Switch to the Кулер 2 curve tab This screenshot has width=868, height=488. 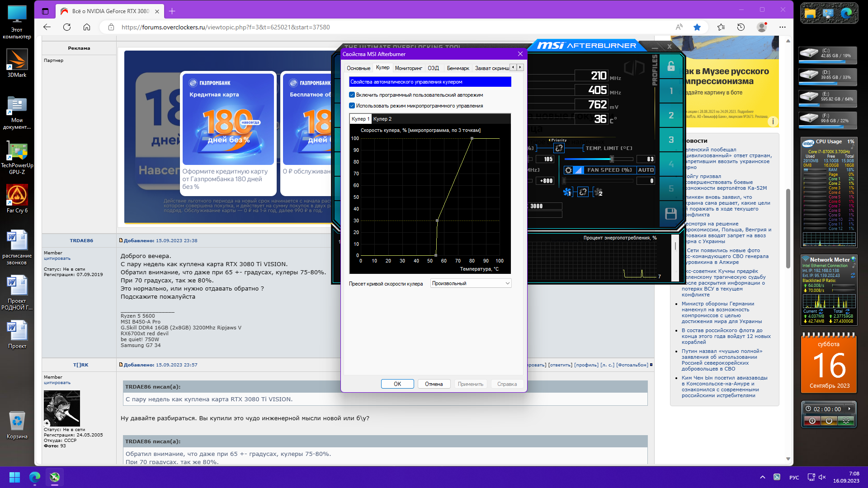click(382, 119)
